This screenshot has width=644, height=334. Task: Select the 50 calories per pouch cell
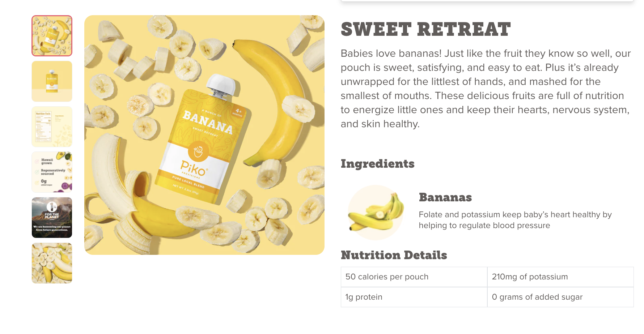(414, 277)
